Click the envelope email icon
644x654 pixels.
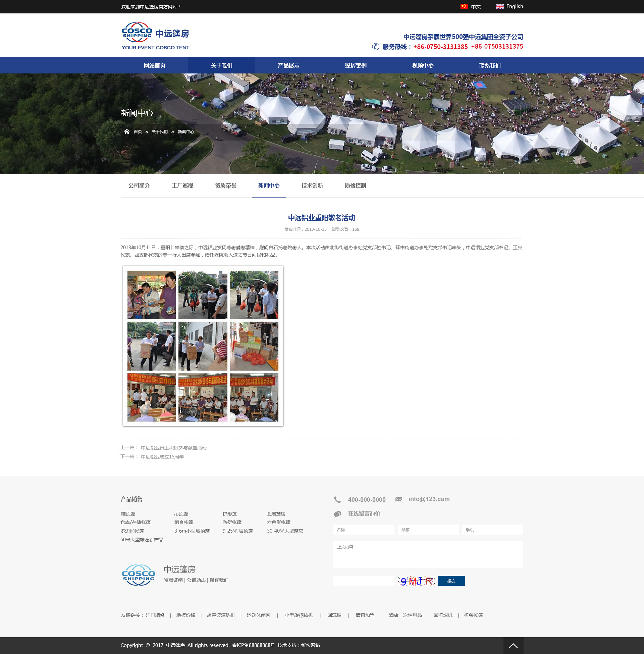(398, 499)
